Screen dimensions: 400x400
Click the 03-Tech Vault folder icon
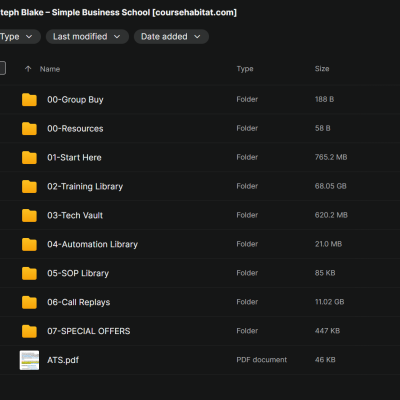click(x=29, y=216)
